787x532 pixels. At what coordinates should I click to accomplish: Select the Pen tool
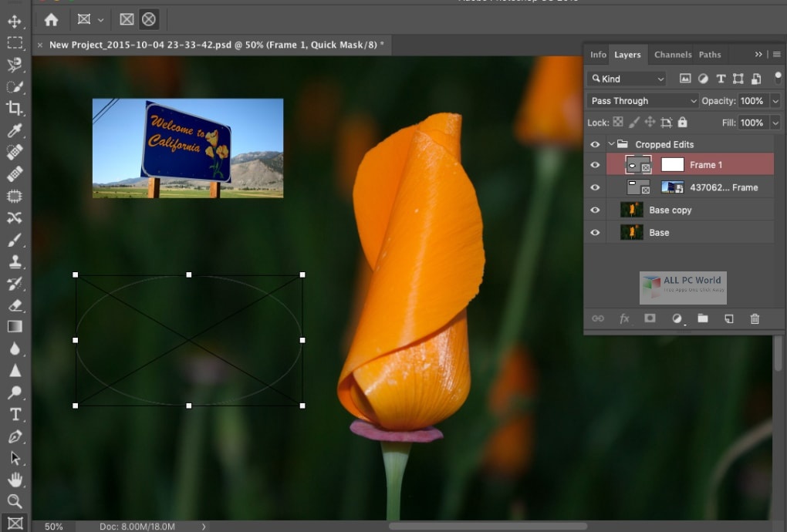(x=15, y=436)
